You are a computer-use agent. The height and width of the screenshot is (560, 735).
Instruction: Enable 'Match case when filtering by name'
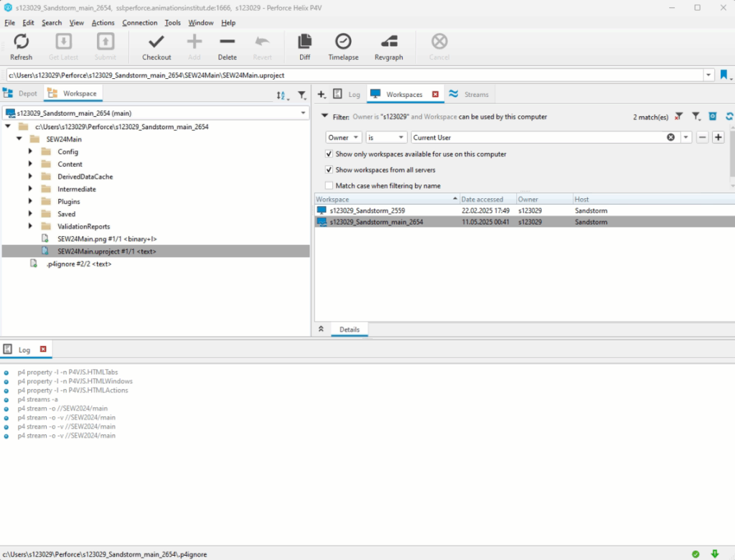329,186
